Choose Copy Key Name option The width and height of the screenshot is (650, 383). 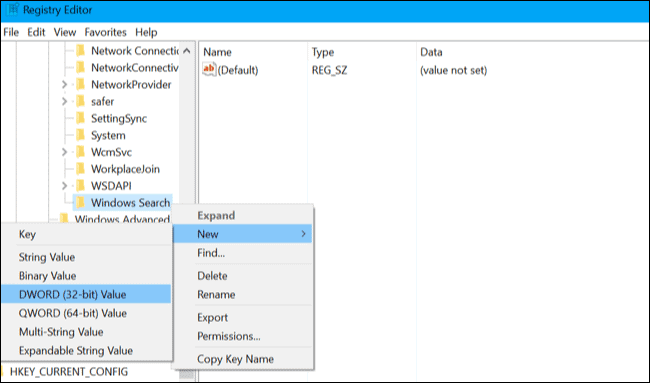coord(235,359)
